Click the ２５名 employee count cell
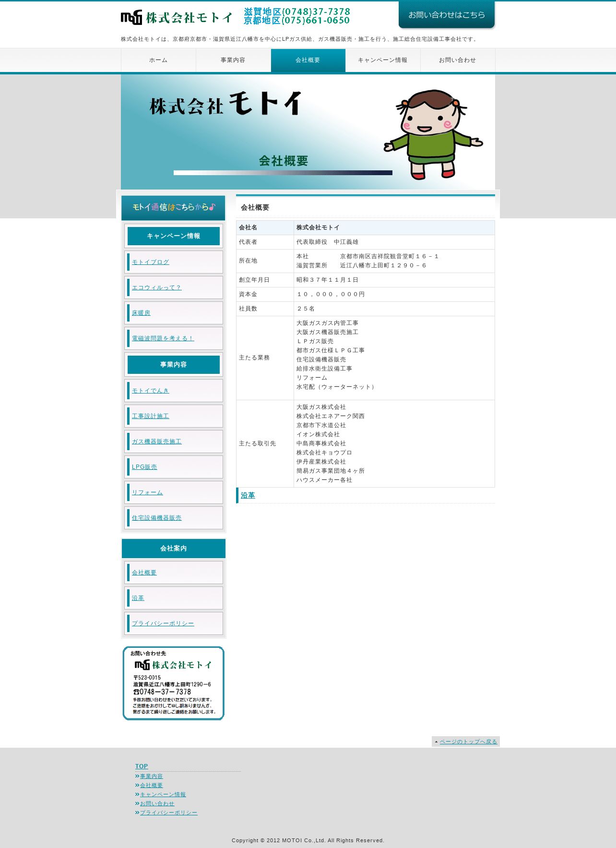The height and width of the screenshot is (848, 616). coord(394,309)
